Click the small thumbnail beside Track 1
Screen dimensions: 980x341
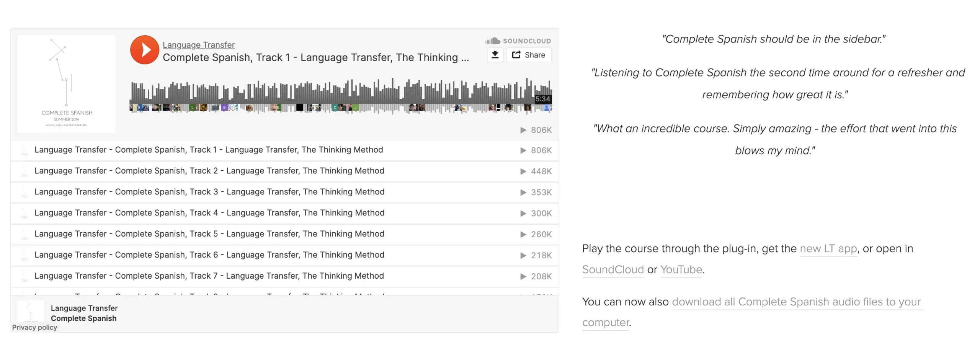24,150
